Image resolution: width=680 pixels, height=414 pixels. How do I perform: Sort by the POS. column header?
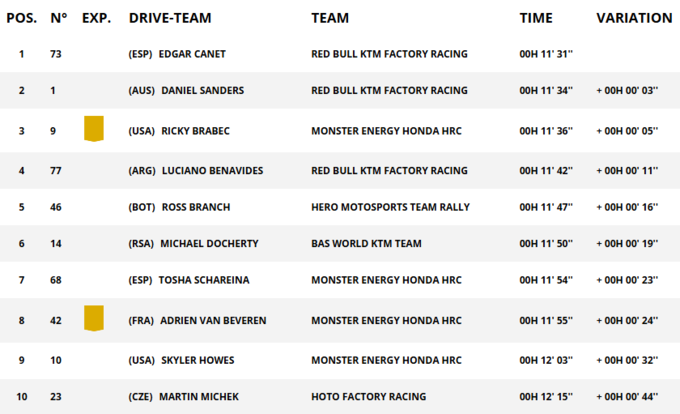tap(22, 18)
